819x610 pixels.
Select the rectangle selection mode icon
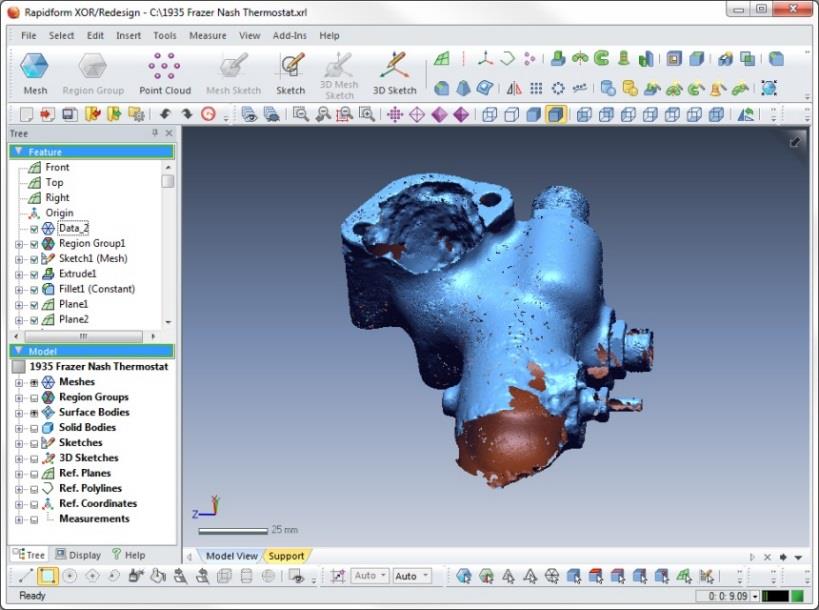point(48,576)
